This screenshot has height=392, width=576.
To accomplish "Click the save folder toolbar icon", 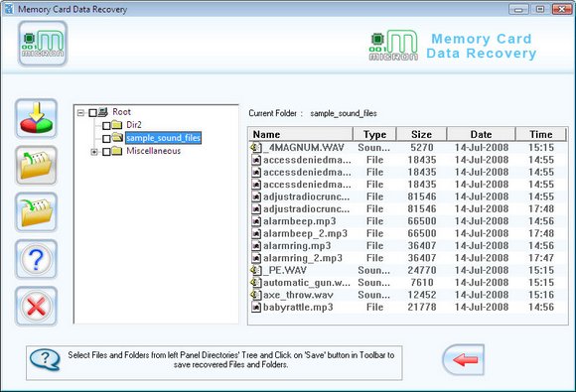I will [x=36, y=212].
